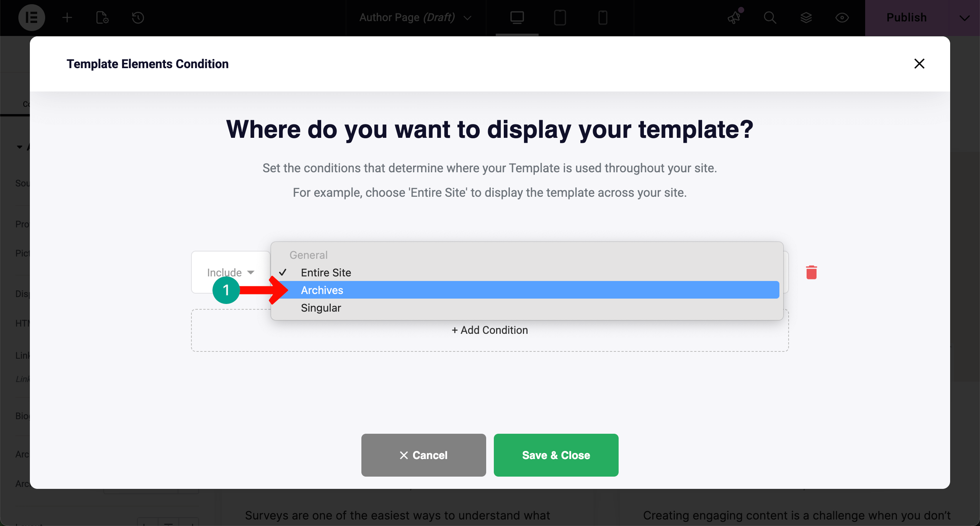The width and height of the screenshot is (980, 526).
Task: Click Save & Close button
Action: click(556, 455)
